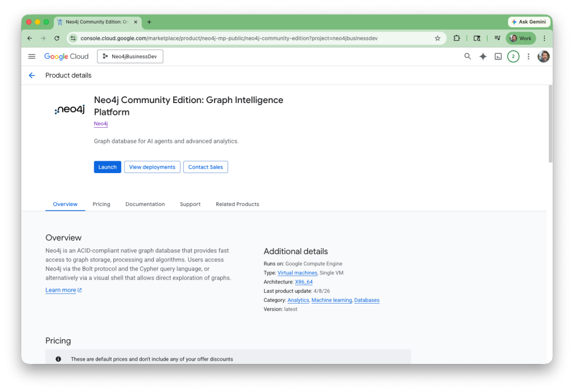Click the blue Launch button
Image resolution: width=574 pixels, height=392 pixels.
tap(107, 167)
